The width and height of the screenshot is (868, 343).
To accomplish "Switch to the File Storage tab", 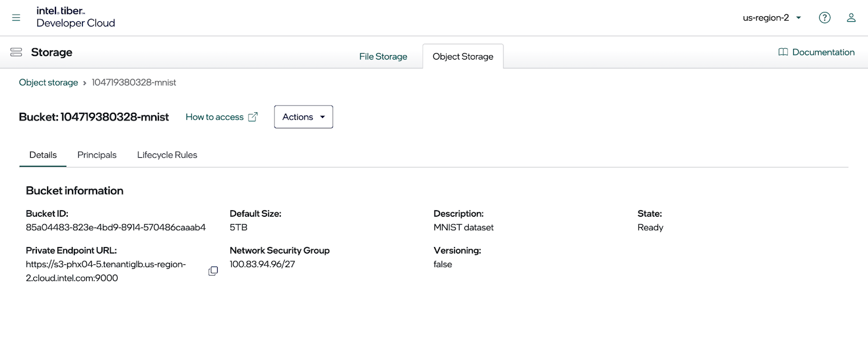I will pos(383,56).
